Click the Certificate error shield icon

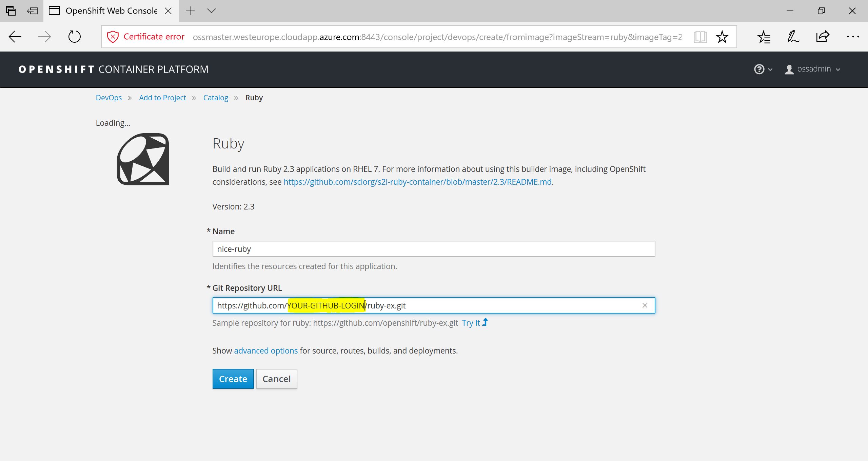113,37
